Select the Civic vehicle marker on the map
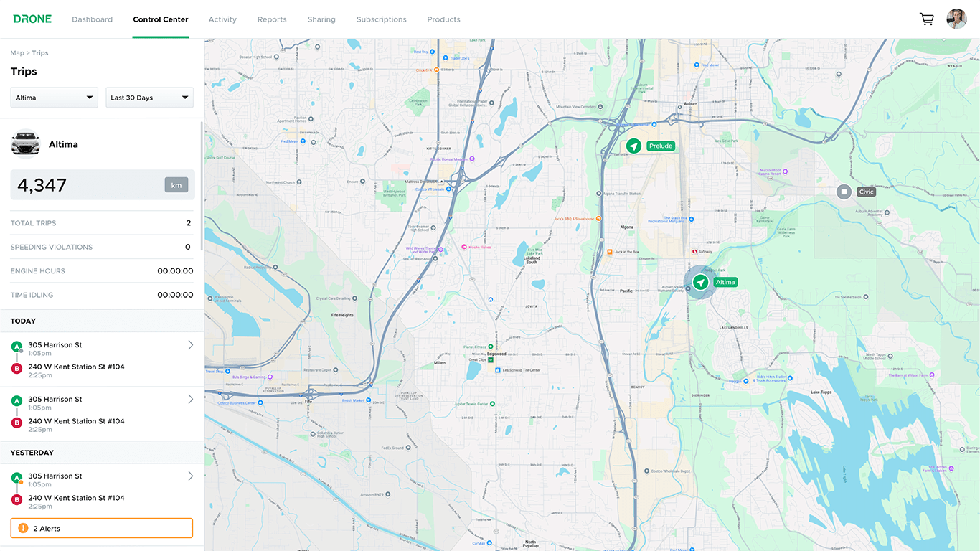980x551 pixels. 843,192
